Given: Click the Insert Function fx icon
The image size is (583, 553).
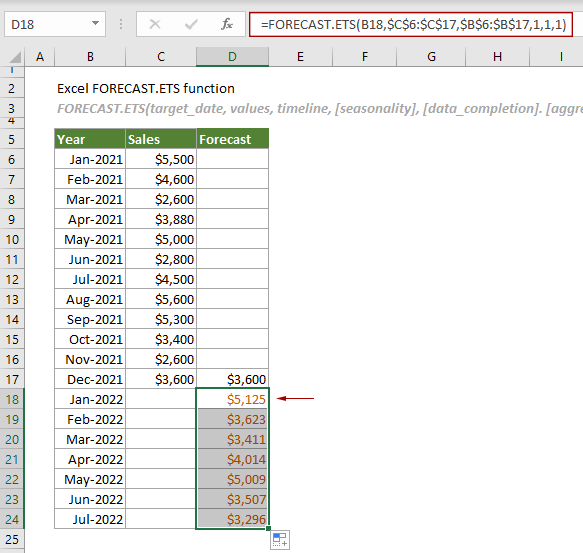Looking at the screenshot, I should 226,25.
